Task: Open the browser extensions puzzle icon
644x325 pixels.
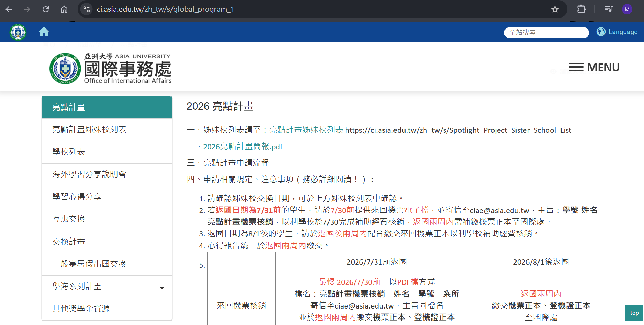Action: 581,9
